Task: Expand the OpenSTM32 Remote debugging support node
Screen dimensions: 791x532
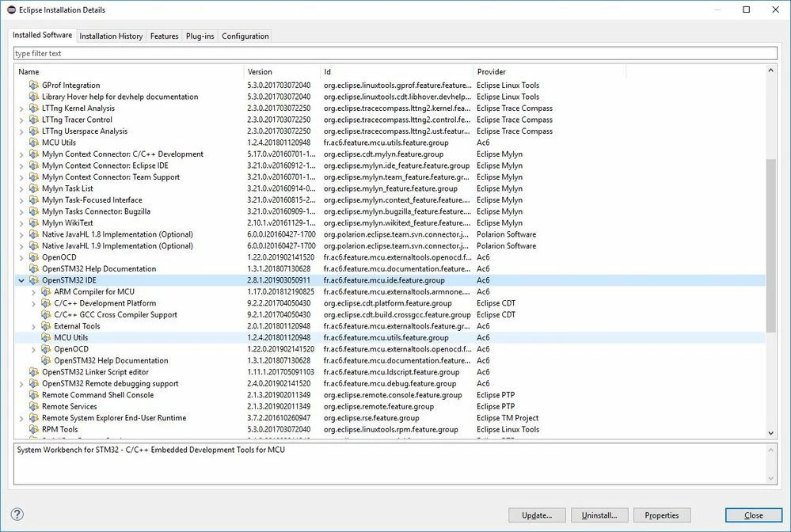Action: (21, 384)
